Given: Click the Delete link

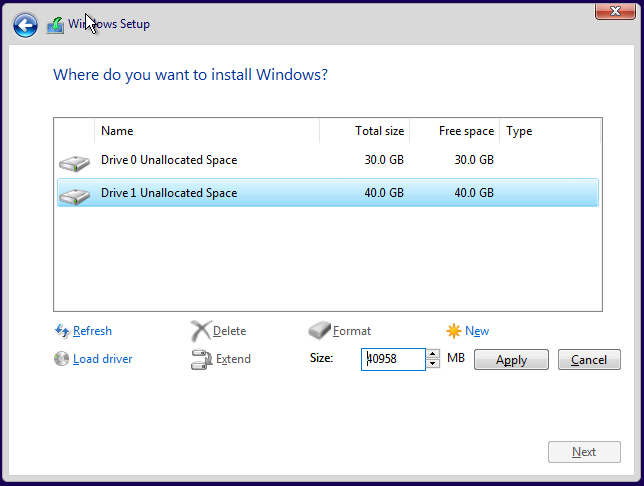Looking at the screenshot, I should [x=230, y=331].
